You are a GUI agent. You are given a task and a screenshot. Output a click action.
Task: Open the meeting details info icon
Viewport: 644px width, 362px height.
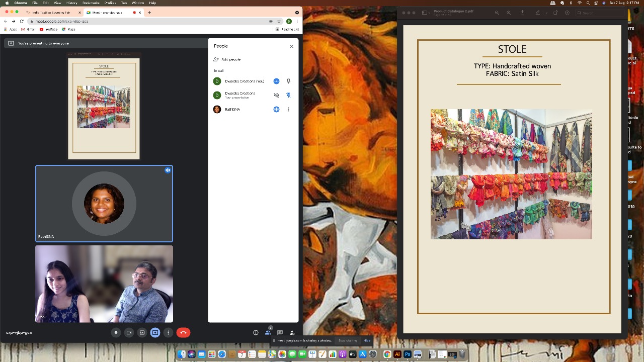point(256,332)
